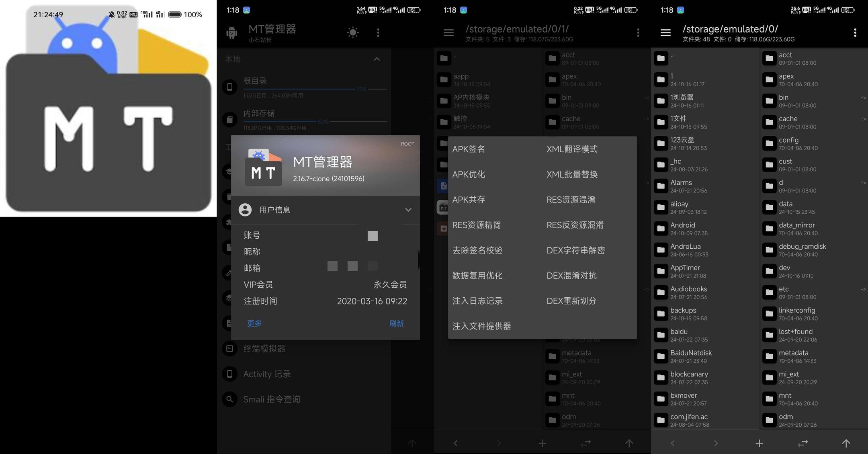The height and width of the screenshot is (454, 868).
Task: Choose DEX字符串解密 from the popup menu
Action: (575, 250)
